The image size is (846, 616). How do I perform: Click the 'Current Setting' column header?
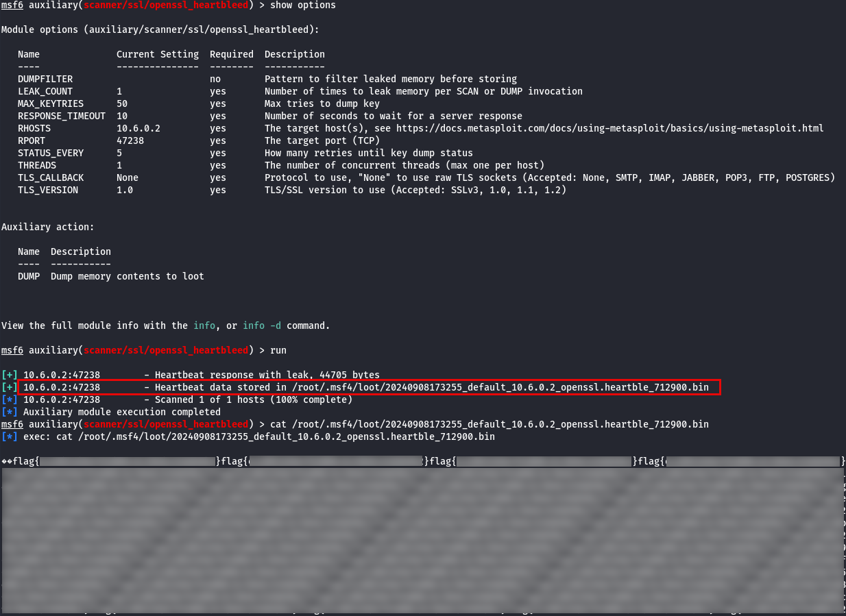(x=158, y=54)
